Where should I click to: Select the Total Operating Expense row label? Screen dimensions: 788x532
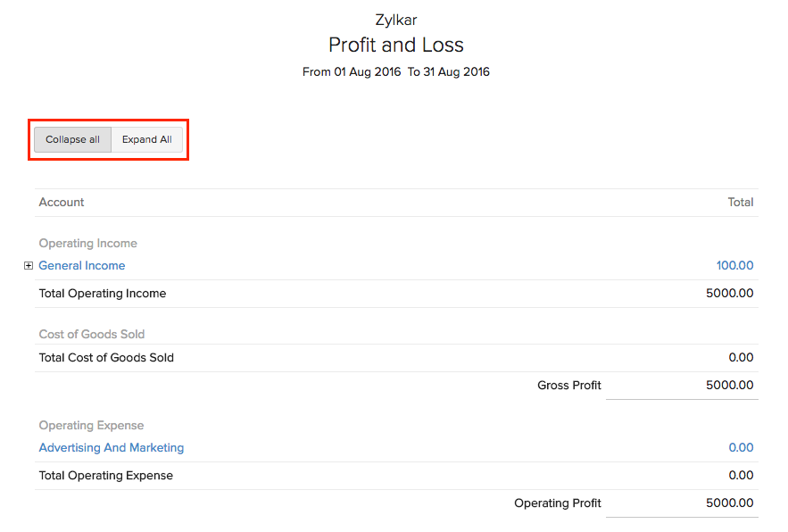click(x=106, y=476)
